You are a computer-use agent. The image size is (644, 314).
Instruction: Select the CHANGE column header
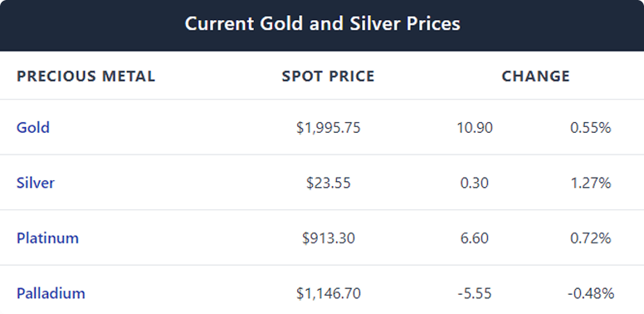(536, 76)
